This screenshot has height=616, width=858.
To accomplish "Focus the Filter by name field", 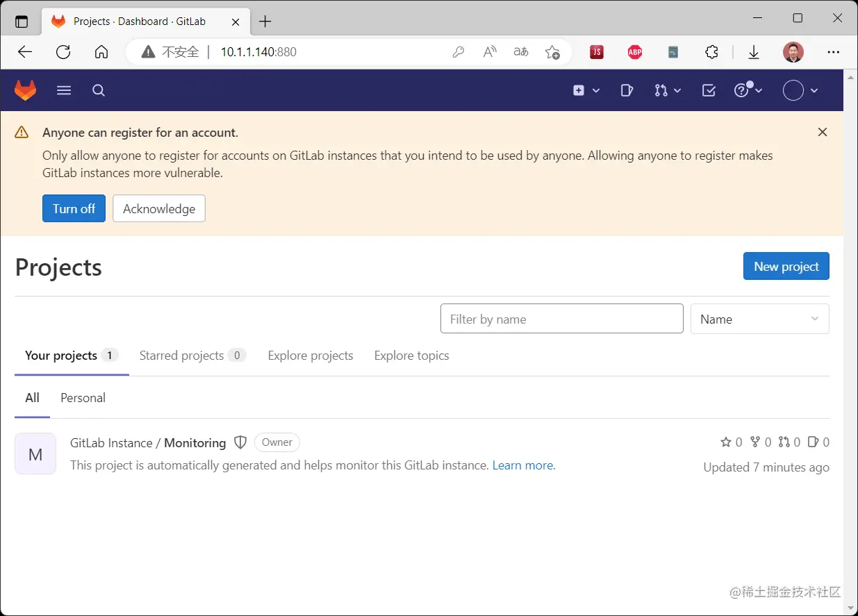I will 562,319.
